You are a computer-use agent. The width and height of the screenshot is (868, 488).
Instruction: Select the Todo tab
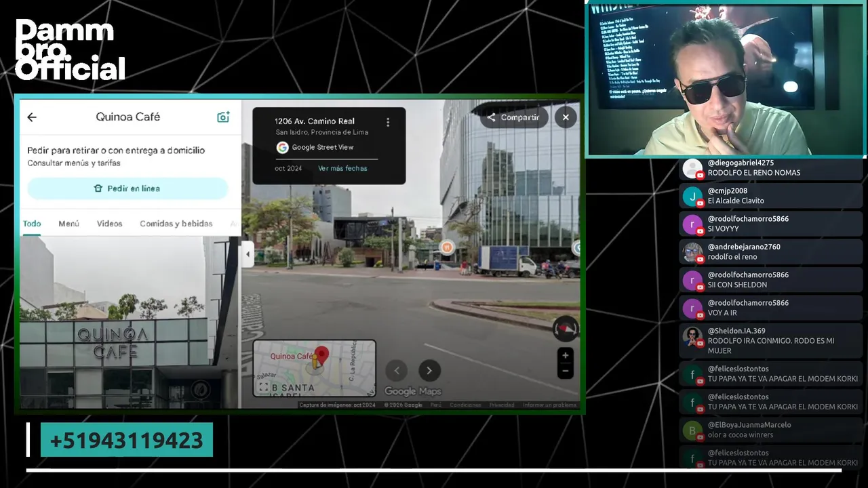[32, 224]
